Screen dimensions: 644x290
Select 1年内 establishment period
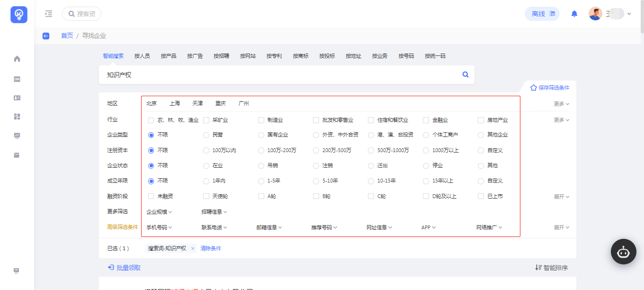point(206,181)
